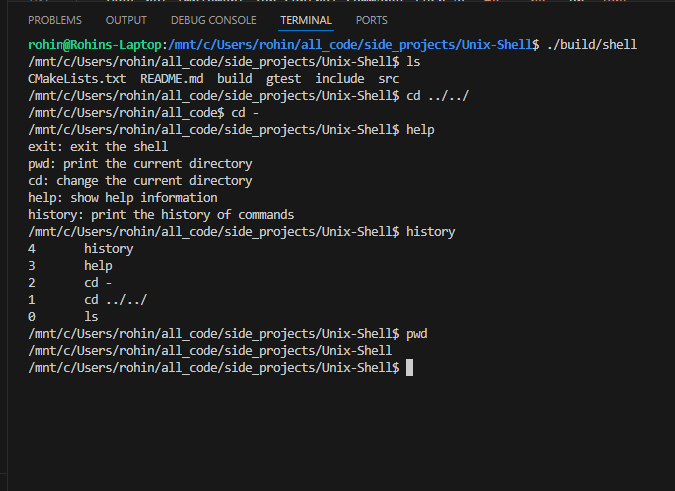The height and width of the screenshot is (491, 675).
Task: Click 'src' in the ls output
Action: tap(389, 79)
